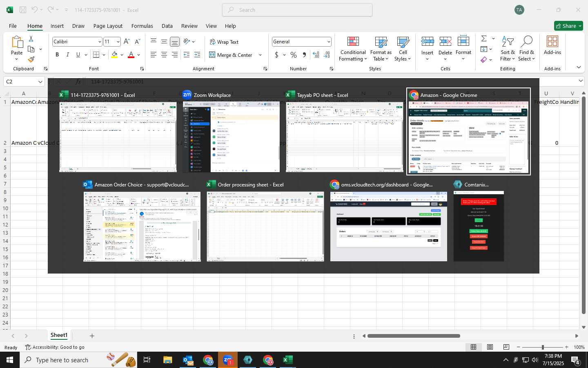588x368 pixels.
Task: Expand Merge & Center options arrow
Action: [x=260, y=55]
